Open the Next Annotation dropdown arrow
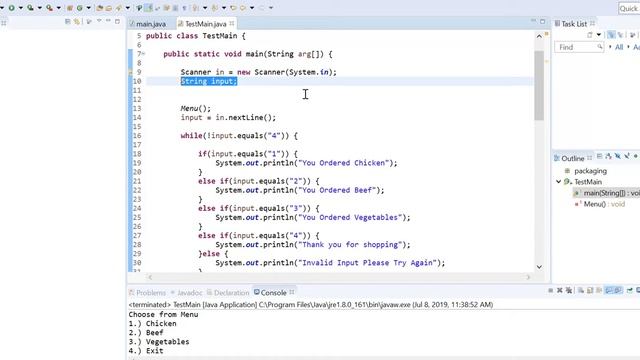640x360 pixels. (205, 8)
